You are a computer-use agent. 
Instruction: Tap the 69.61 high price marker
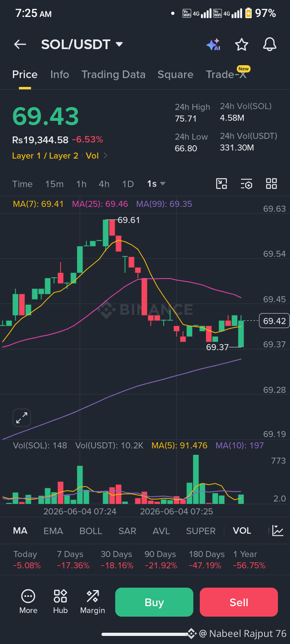coord(128,220)
